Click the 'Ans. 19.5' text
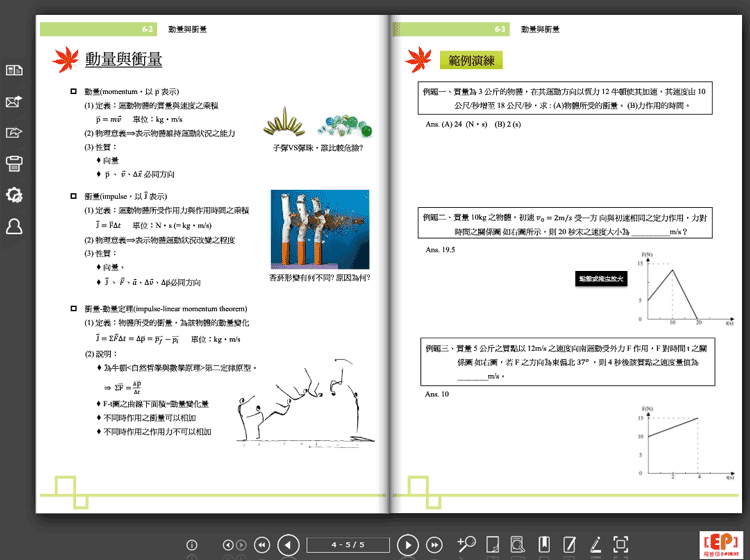750x560 pixels. [440, 250]
